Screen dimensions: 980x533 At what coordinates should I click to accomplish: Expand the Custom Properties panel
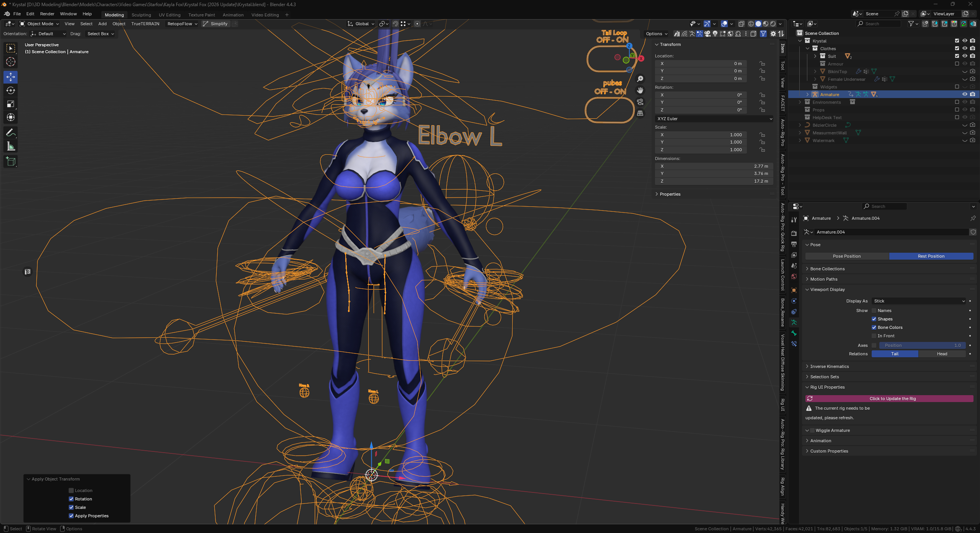coord(829,451)
